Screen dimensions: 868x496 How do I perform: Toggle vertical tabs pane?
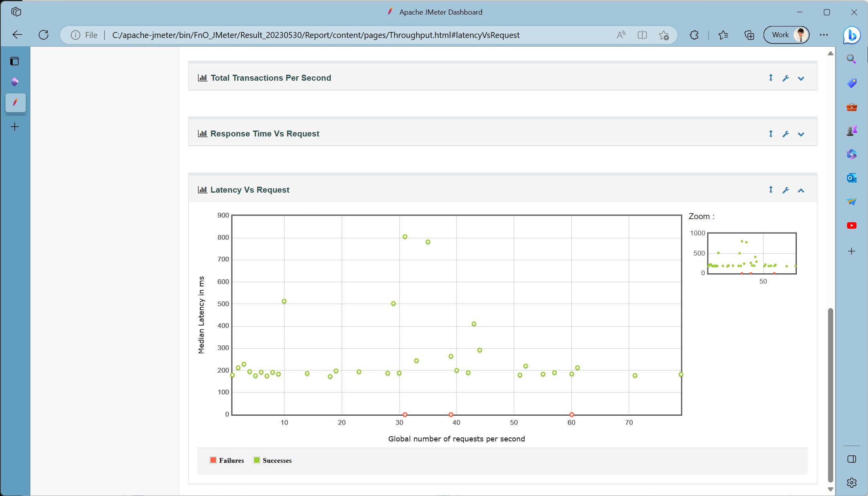(15, 61)
